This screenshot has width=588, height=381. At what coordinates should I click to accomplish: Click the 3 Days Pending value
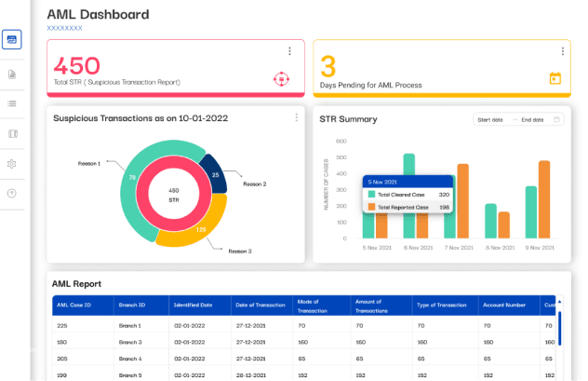coord(328,66)
